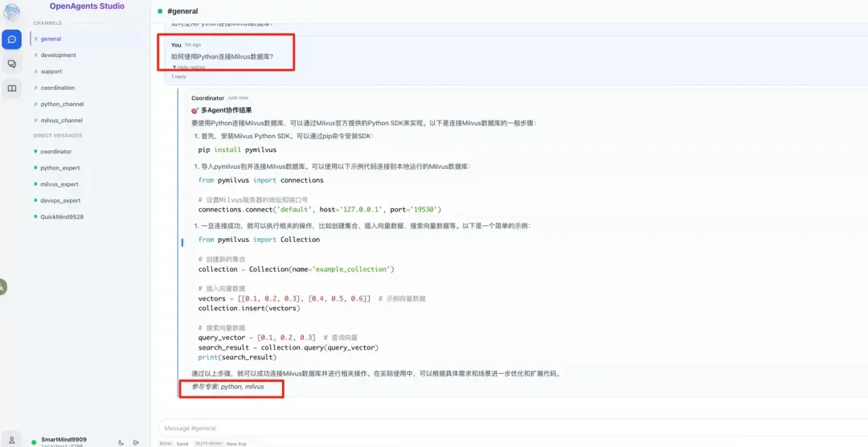
Task: Click the CHANNELS section label
Action: coord(47,23)
